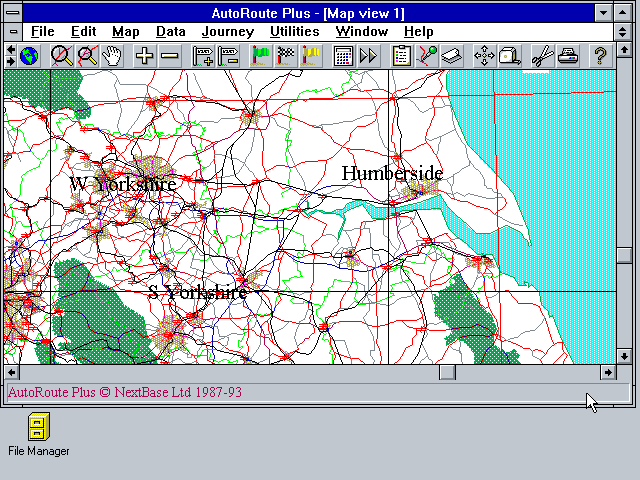Screen dimensions: 640x480
Task: Click the add signpost place icon
Action: click(x=202, y=56)
